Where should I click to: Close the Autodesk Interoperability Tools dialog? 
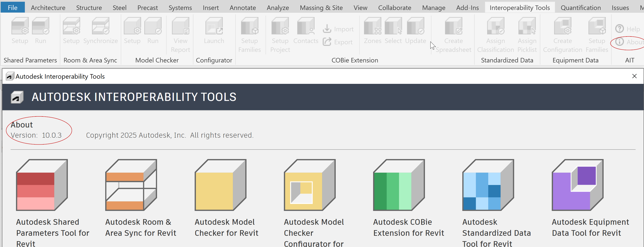point(634,76)
